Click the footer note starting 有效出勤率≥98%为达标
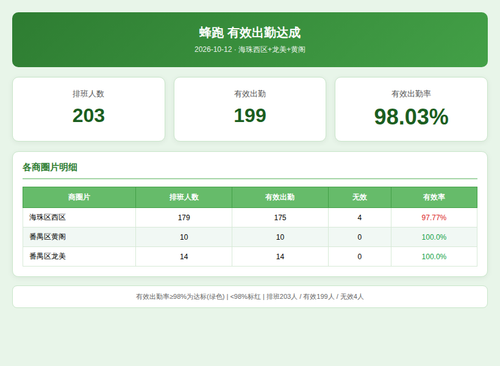The width and height of the screenshot is (500, 366). pyautogui.click(x=250, y=297)
